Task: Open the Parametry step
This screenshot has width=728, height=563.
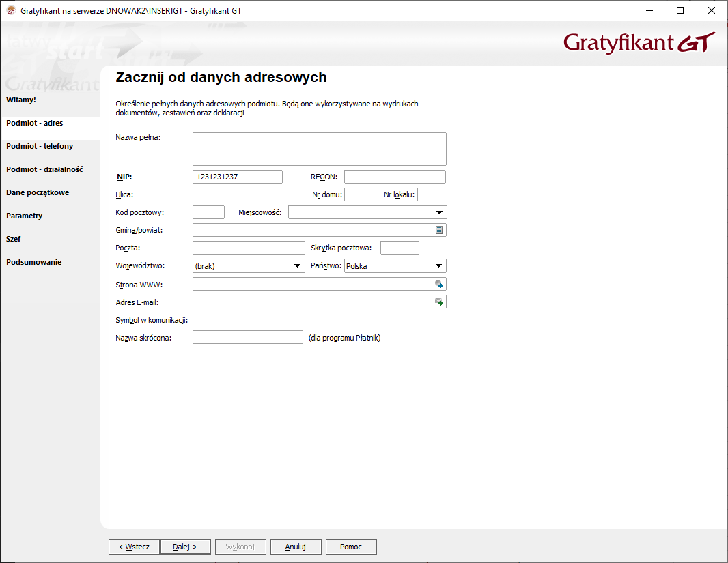Action: (x=24, y=216)
